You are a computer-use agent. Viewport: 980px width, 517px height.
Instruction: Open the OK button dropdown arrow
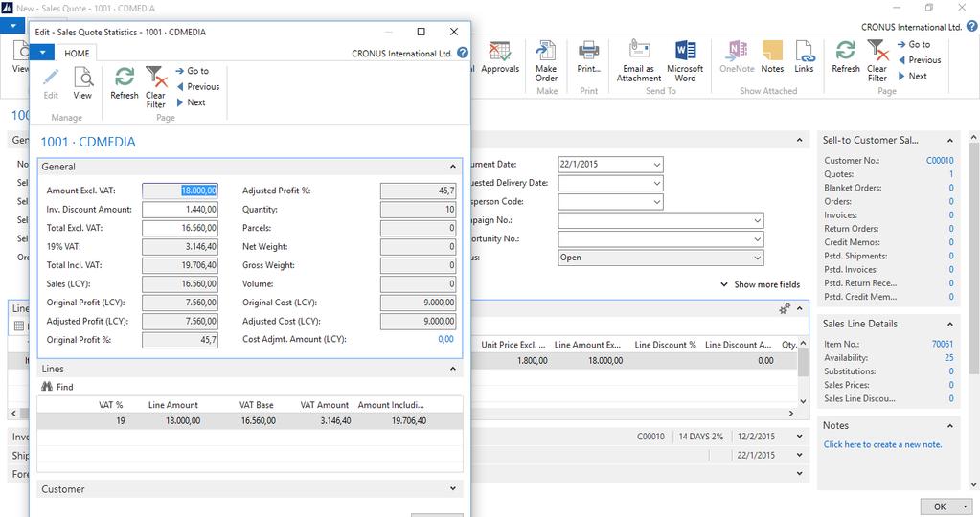[x=966, y=506]
